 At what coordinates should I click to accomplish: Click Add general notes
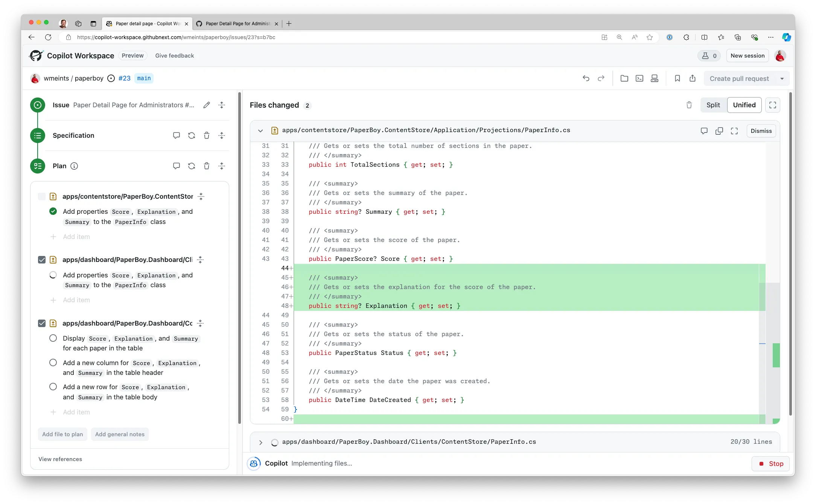coord(120,434)
